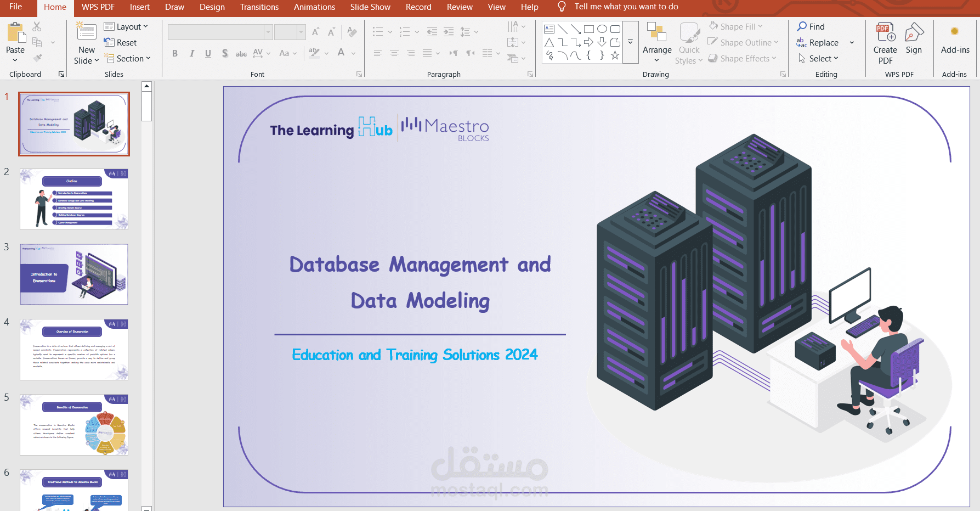Click the Center alignment icon
Image resolution: width=980 pixels, height=511 pixels.
tap(394, 53)
